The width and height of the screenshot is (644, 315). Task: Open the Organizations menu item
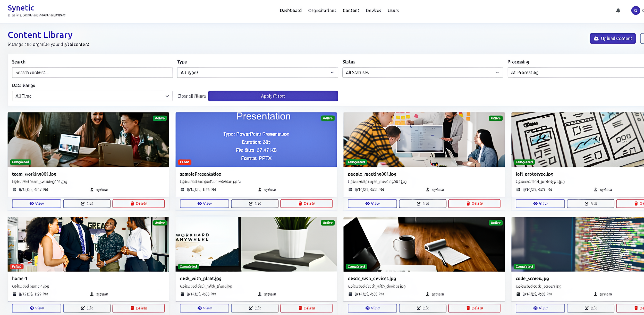322,11
